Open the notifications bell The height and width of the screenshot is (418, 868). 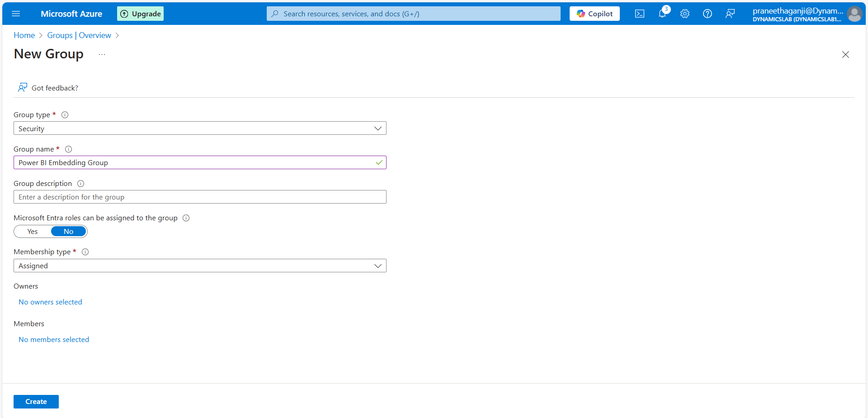pos(662,14)
